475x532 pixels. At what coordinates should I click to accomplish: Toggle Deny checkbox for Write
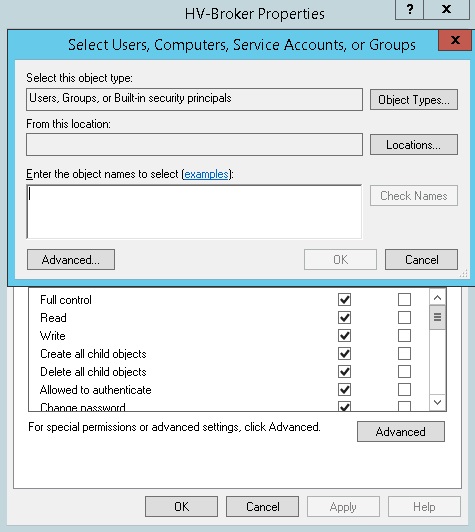coord(404,336)
